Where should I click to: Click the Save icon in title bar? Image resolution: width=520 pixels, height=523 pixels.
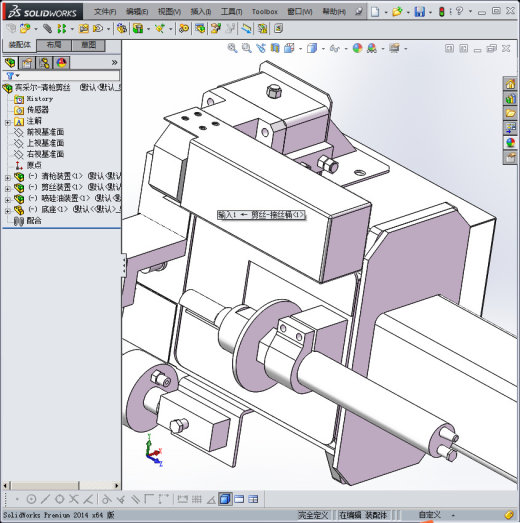[x=419, y=12]
